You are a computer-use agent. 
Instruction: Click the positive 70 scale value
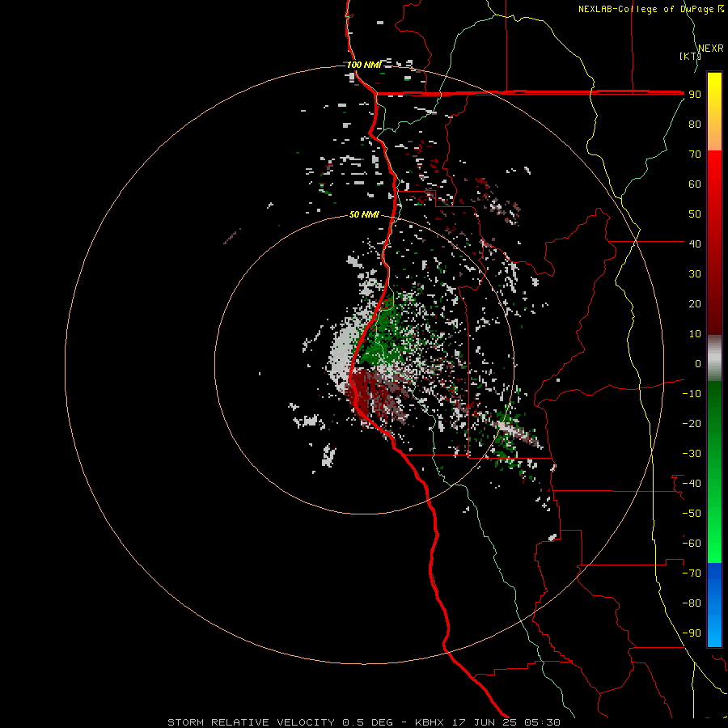click(695, 154)
